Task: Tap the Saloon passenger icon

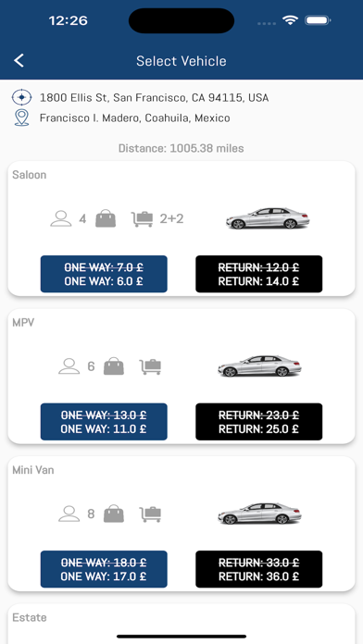Action: click(x=61, y=218)
